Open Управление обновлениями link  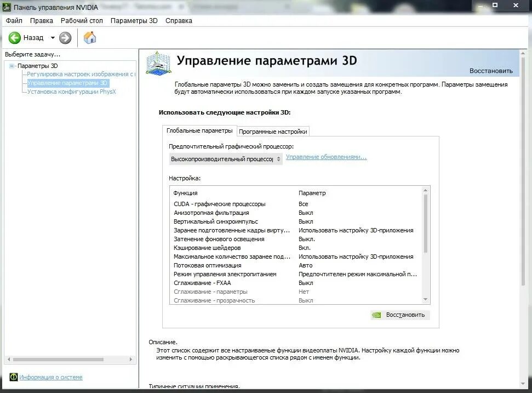(x=326, y=157)
